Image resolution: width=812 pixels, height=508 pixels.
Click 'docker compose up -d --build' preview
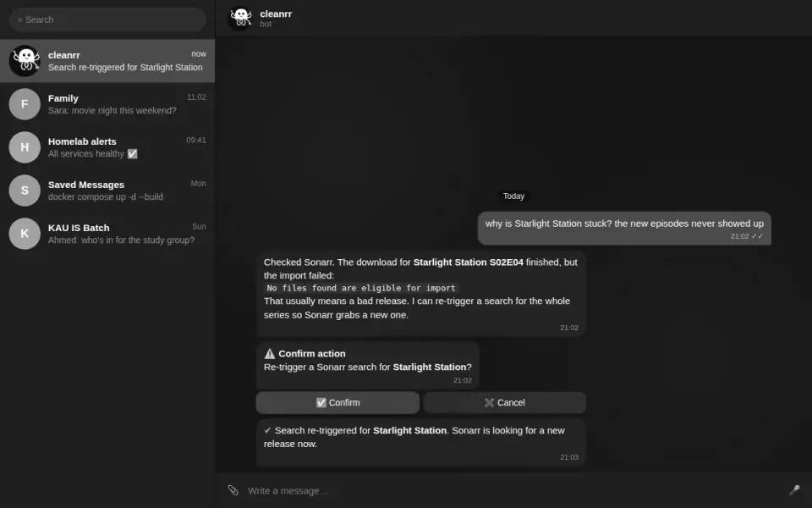click(x=105, y=197)
